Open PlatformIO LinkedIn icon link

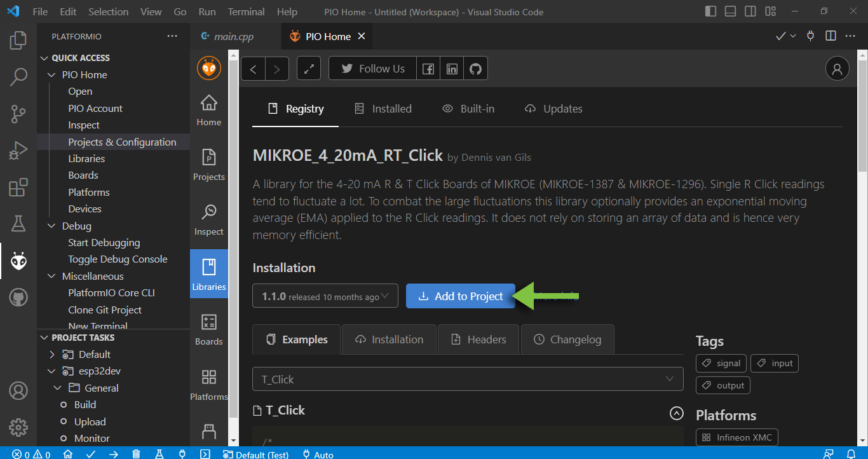click(452, 69)
